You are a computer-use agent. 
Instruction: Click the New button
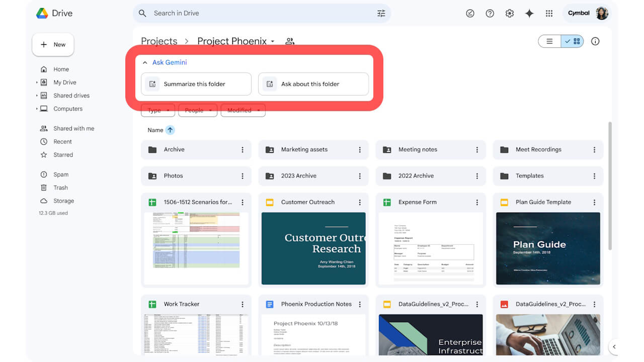pos(53,45)
